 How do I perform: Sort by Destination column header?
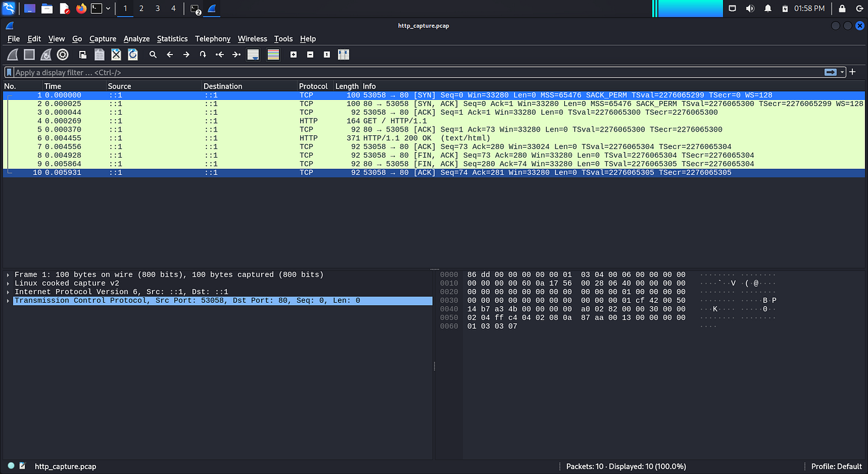(249, 86)
